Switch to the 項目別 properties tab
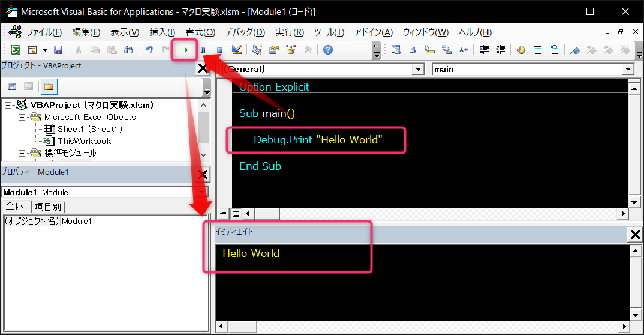The height and width of the screenshot is (335, 644). 47,207
